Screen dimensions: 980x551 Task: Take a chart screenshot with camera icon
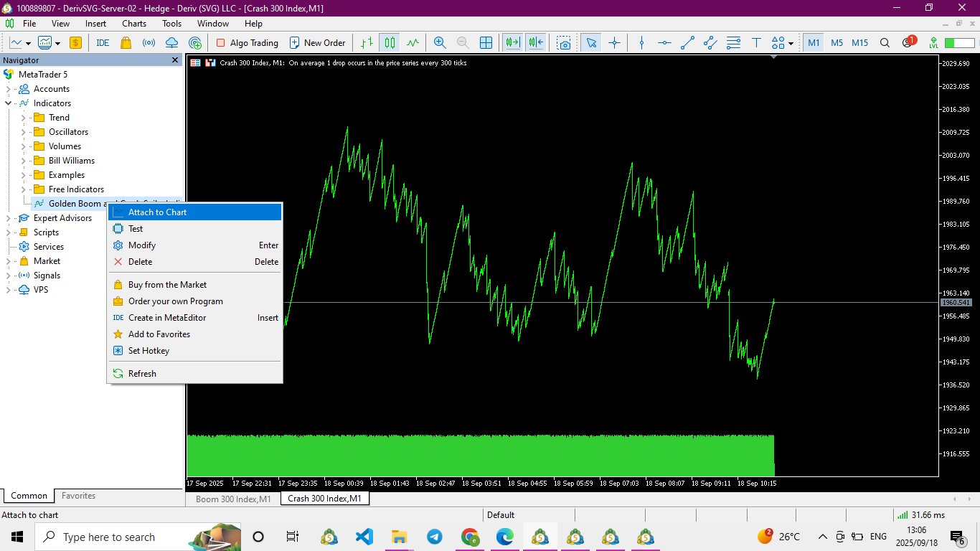(565, 43)
